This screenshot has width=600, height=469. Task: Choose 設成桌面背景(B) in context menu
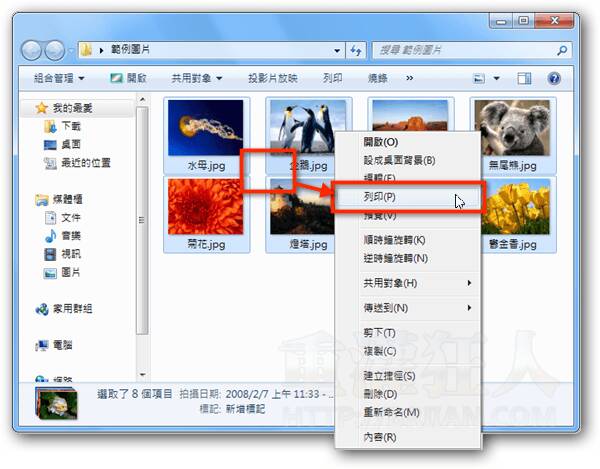408,160
